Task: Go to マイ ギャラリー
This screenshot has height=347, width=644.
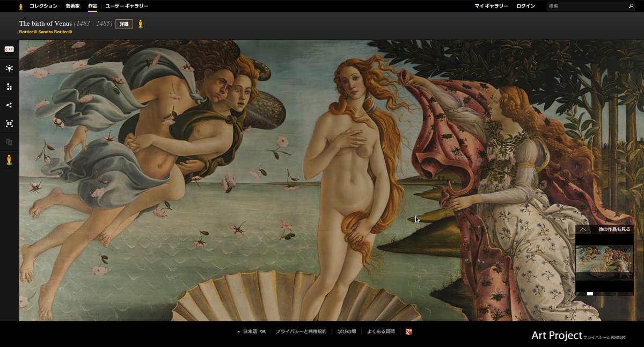Action: coord(491,6)
